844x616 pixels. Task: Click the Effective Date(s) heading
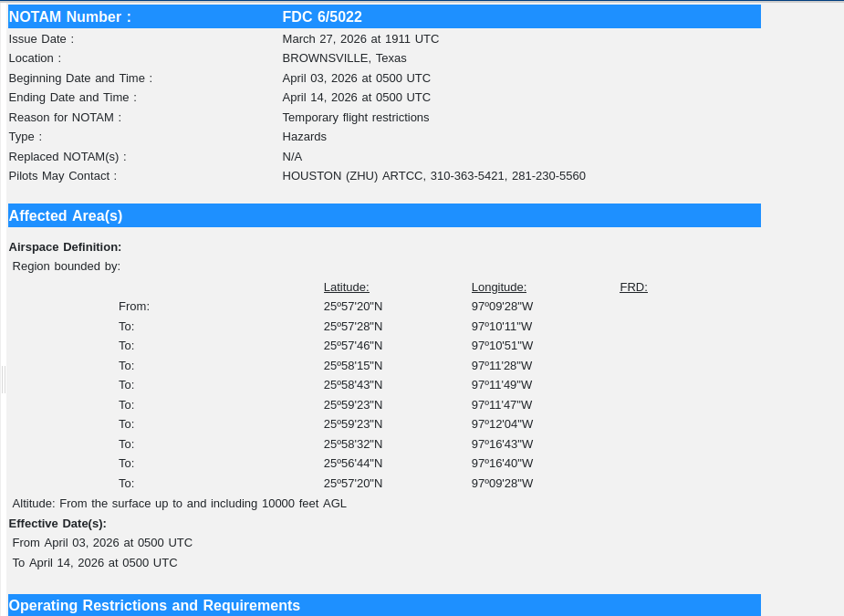tap(57, 524)
